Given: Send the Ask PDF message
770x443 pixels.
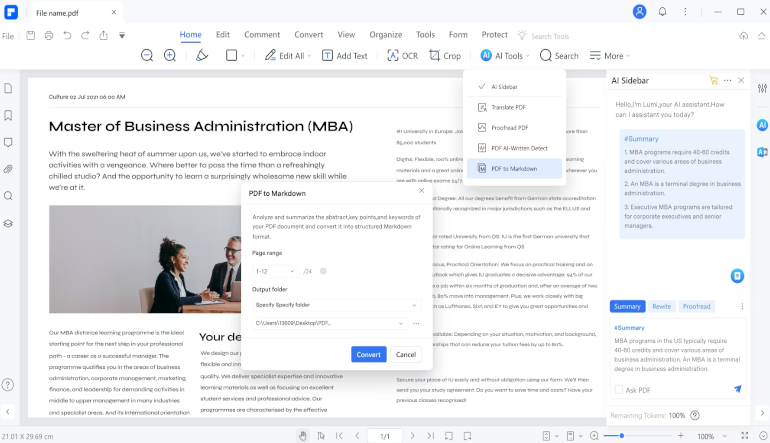Looking at the screenshot, I should (738, 389).
